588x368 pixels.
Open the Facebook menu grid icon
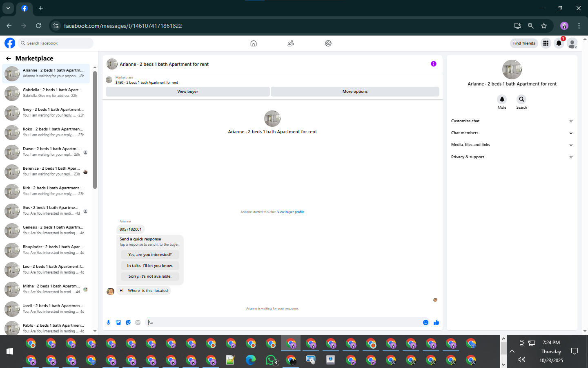point(546,43)
